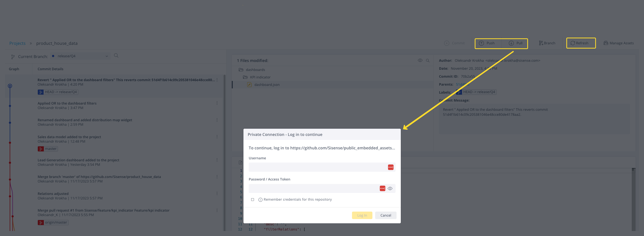The image size is (644, 236).
Task: Collapse the KPI indicator folder
Action: 245,77
